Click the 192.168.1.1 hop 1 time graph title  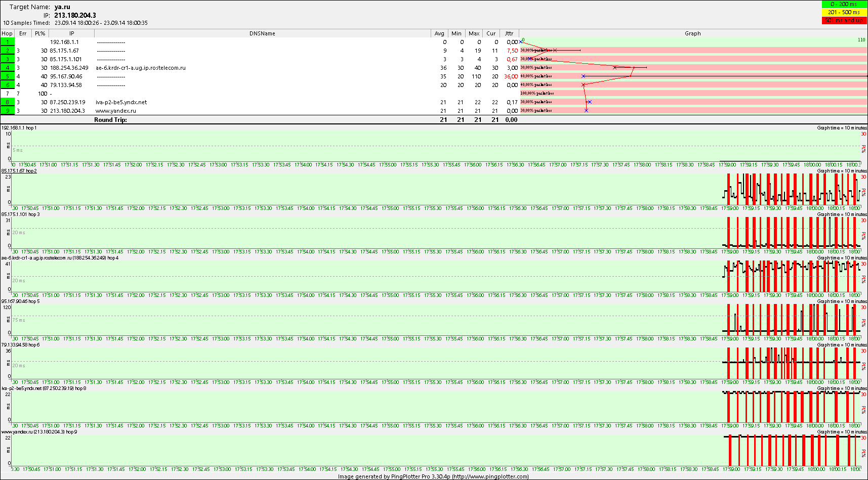click(19, 128)
